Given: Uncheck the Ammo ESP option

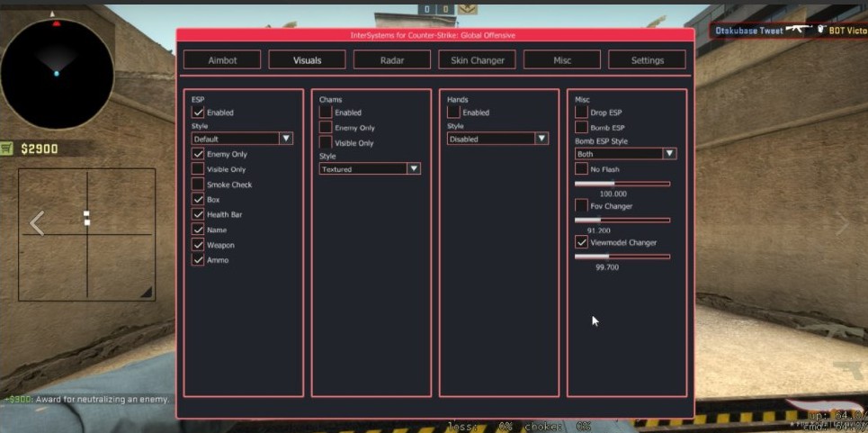Looking at the screenshot, I should click(198, 259).
